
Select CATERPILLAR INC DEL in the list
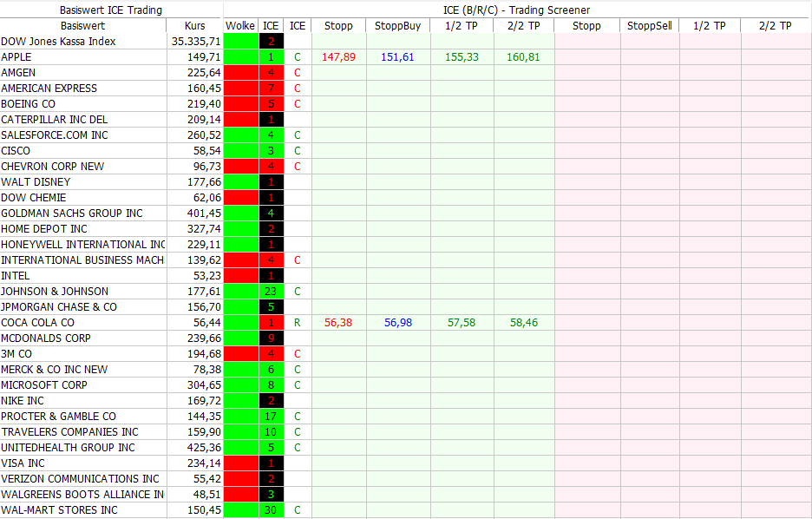tap(55, 119)
